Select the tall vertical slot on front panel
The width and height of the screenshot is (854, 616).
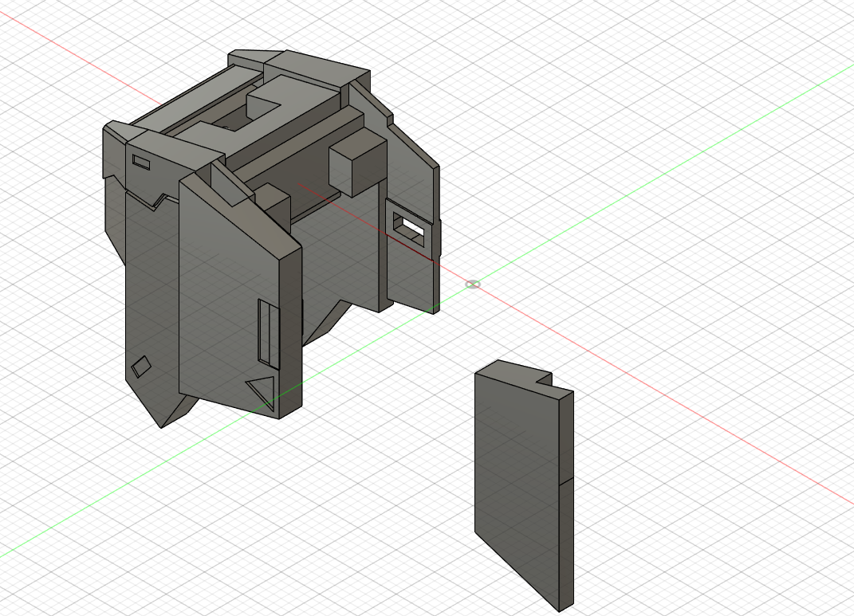[x=269, y=335]
